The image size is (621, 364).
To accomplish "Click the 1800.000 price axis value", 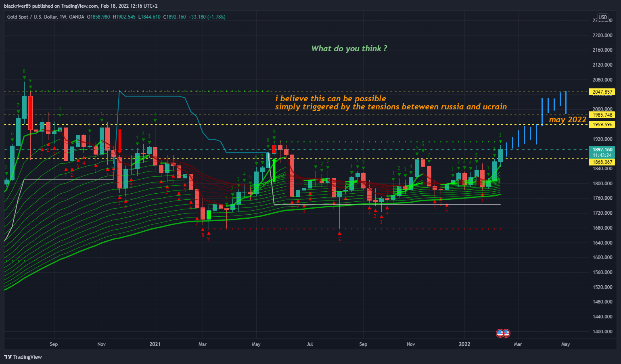I will click(602, 184).
